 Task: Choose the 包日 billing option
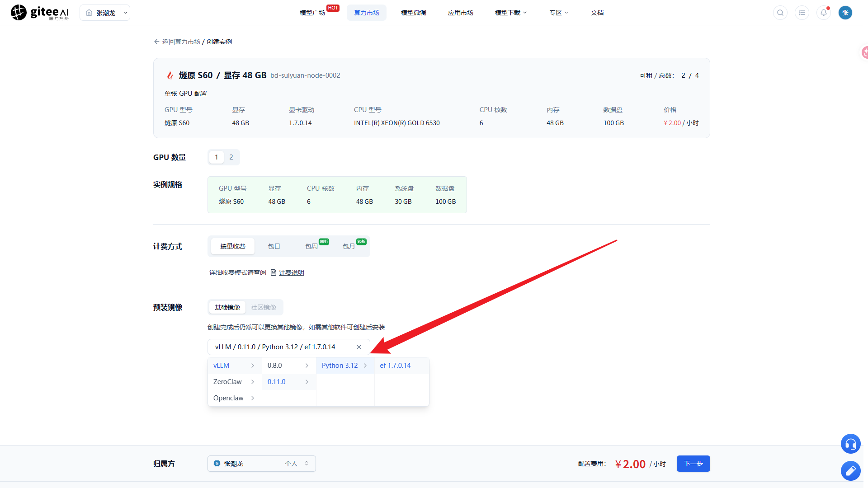(x=274, y=246)
